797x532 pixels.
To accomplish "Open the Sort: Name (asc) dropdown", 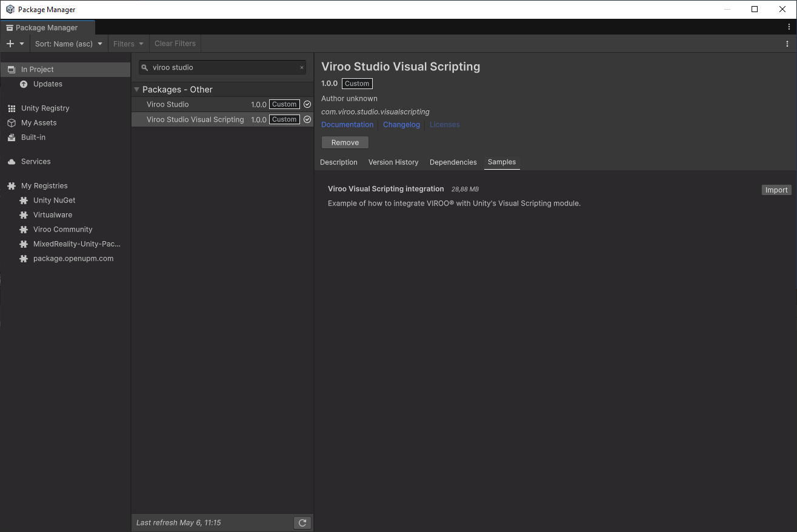I will pos(67,43).
